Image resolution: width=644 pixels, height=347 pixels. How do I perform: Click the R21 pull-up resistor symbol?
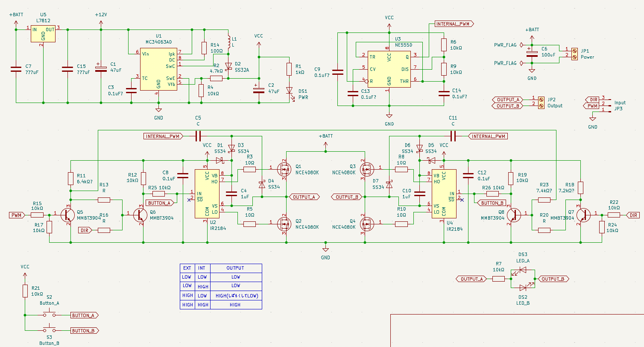25,291
